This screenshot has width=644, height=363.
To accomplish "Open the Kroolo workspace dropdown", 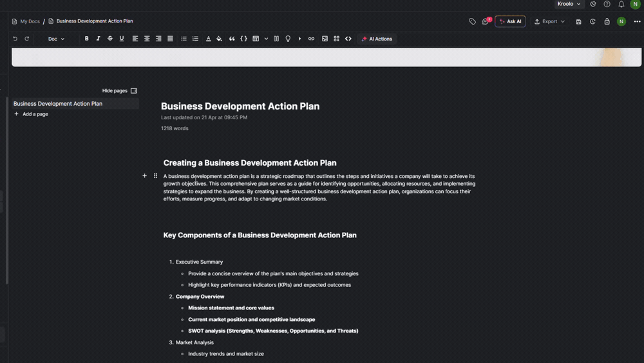I will tap(569, 4).
